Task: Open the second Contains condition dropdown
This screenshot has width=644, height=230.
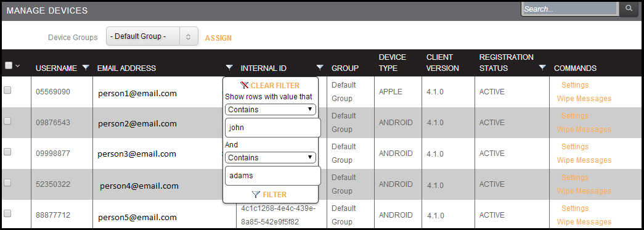Action: (x=271, y=158)
